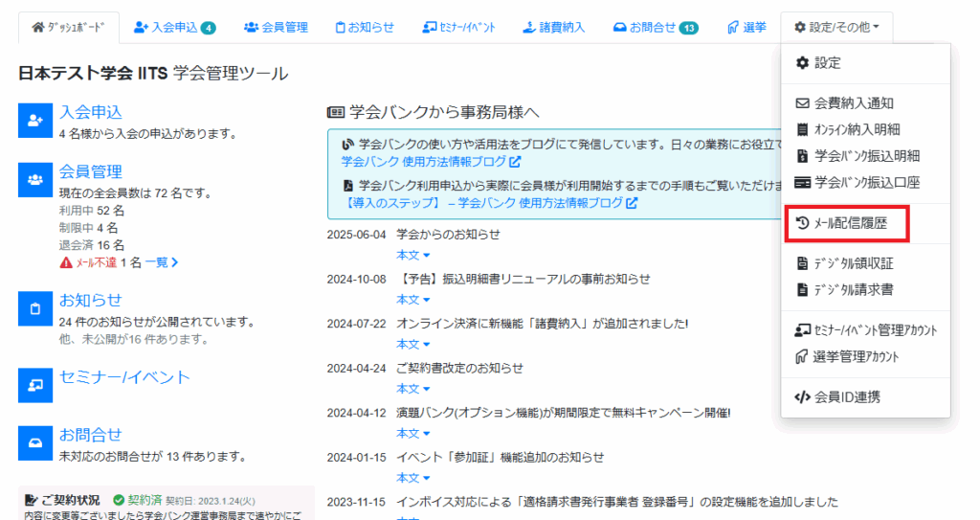Switch to the 選挙 tab

(x=746, y=27)
